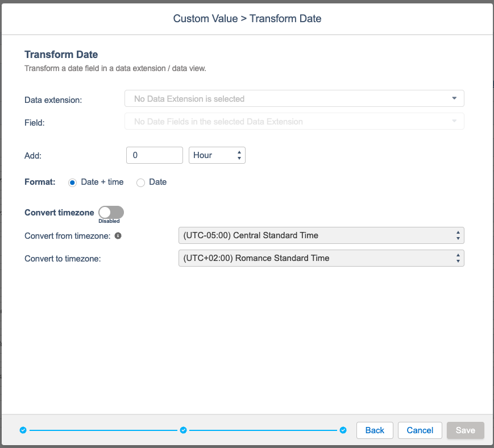Click the info icon beside Convert from timezone
The image size is (494, 448).
coord(118,235)
